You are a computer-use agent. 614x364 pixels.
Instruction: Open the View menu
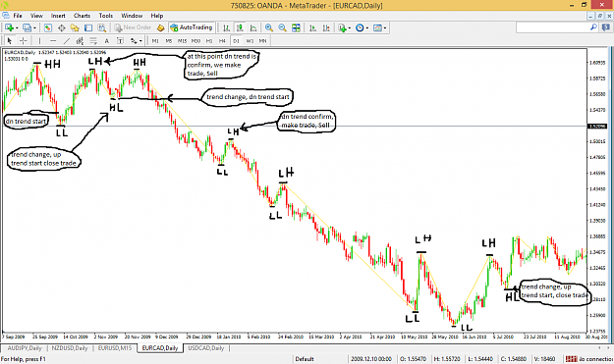pyautogui.click(x=36, y=16)
